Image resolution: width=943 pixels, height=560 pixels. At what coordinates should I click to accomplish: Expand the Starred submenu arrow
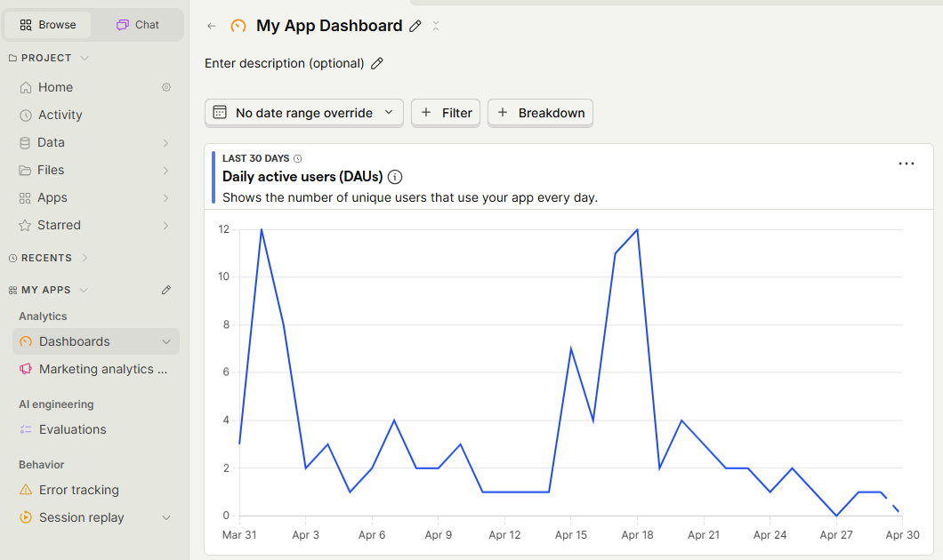[x=165, y=226]
